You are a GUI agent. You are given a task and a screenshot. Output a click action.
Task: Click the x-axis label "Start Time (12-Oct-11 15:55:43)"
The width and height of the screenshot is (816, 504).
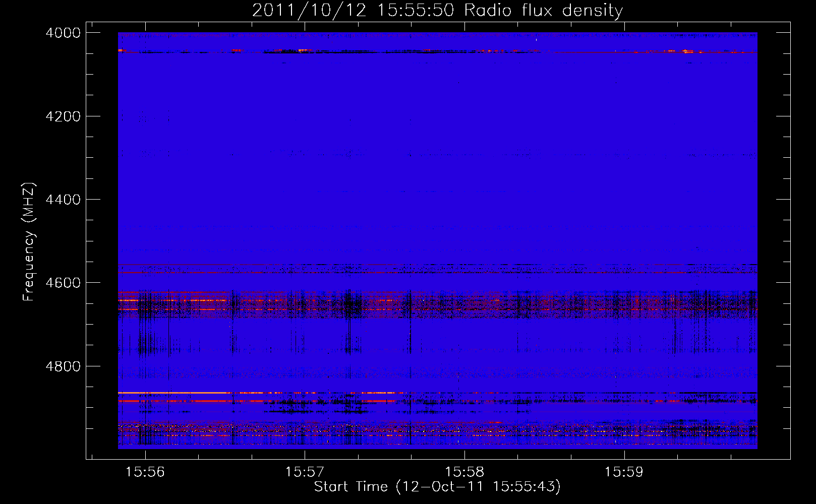(x=437, y=487)
